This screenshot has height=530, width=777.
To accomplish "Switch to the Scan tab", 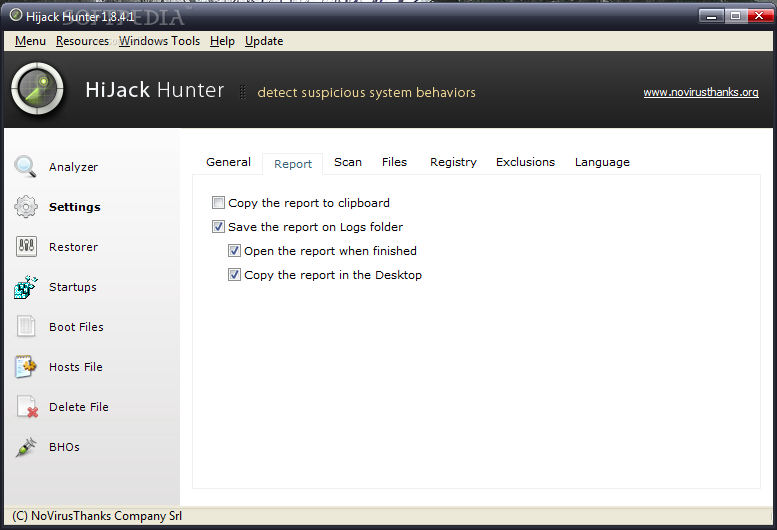I will pyautogui.click(x=348, y=162).
